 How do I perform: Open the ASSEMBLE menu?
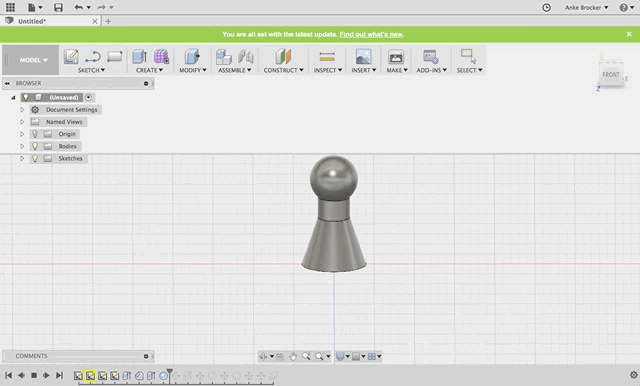234,70
